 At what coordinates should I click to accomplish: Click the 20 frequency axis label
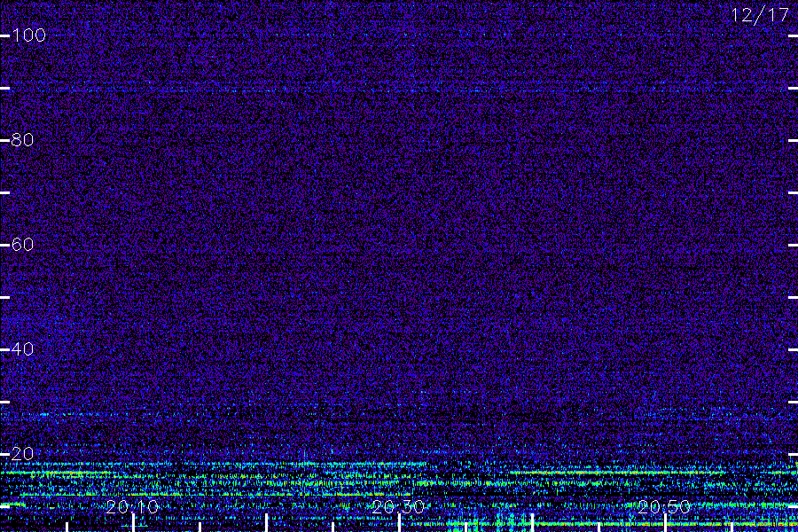[x=22, y=454]
